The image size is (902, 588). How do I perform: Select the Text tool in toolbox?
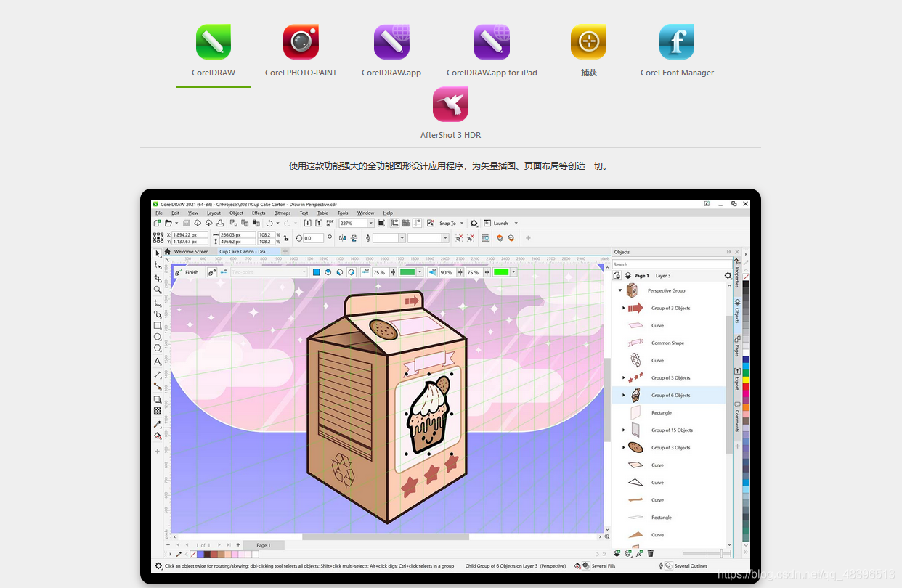(157, 362)
